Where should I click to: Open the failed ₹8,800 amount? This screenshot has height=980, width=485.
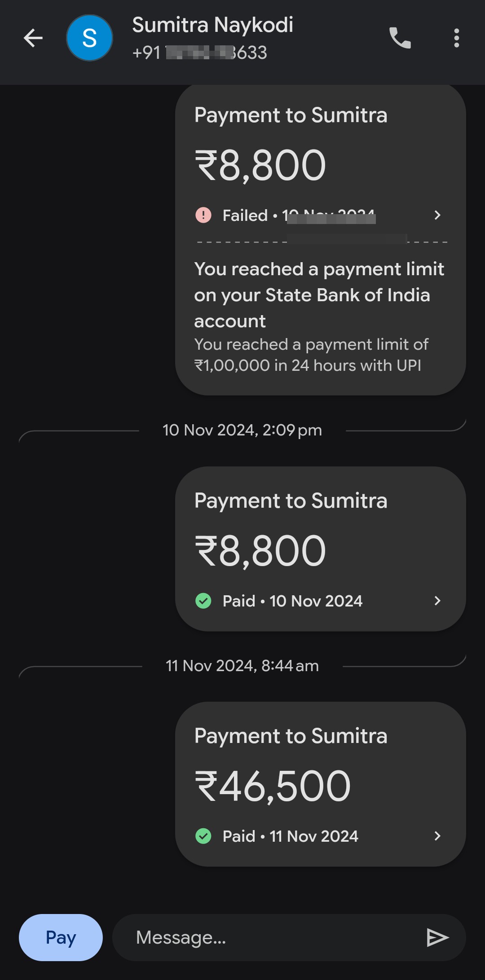click(260, 166)
